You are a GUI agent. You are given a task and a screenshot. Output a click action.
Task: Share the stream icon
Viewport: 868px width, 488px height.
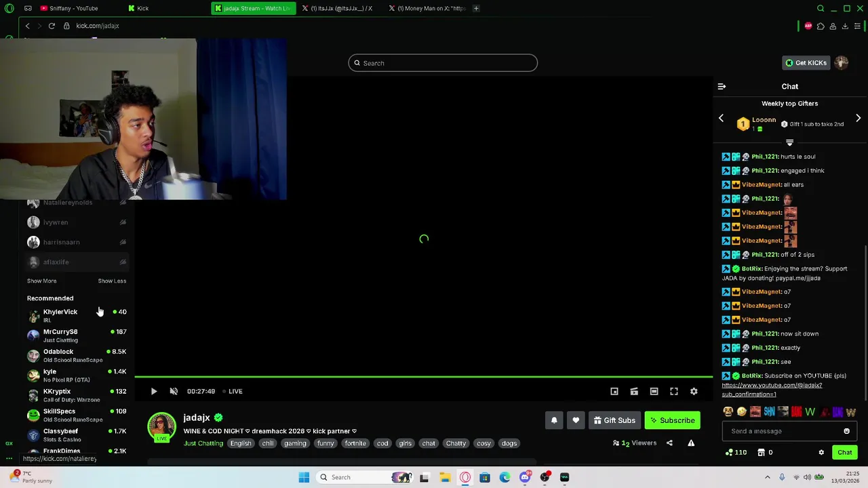669,443
